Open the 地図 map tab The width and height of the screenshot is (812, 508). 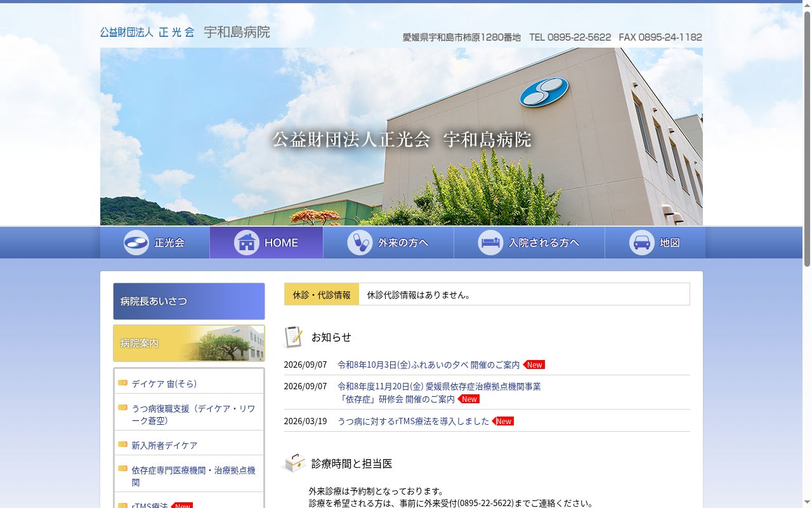655,243
